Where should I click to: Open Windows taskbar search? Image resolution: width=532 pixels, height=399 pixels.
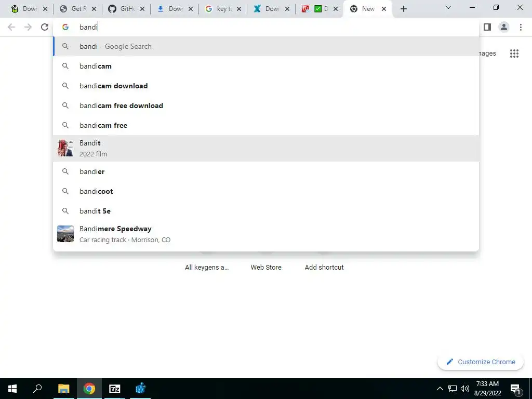[x=37, y=389]
